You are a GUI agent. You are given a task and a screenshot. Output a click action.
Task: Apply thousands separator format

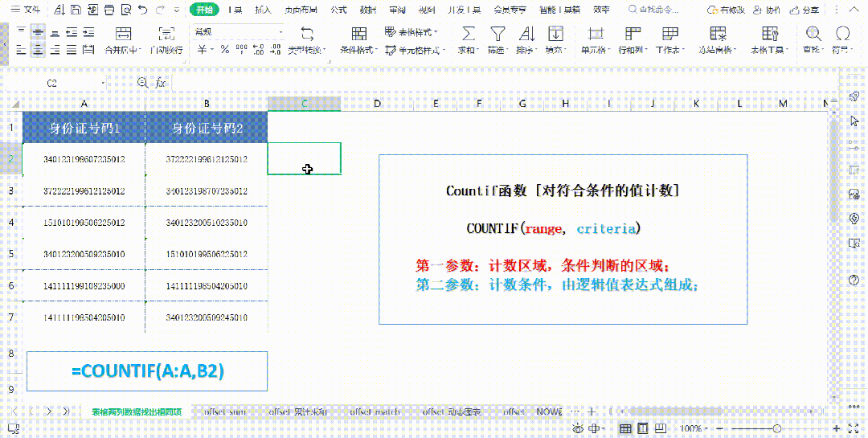241,50
